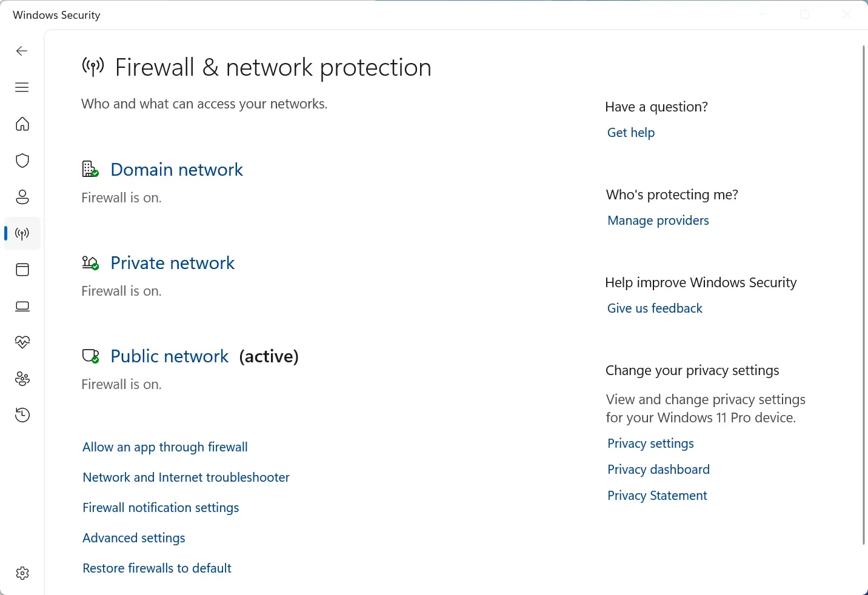Click Allow an app through firewall
Viewport: 868px width, 595px height.
pyautogui.click(x=164, y=447)
